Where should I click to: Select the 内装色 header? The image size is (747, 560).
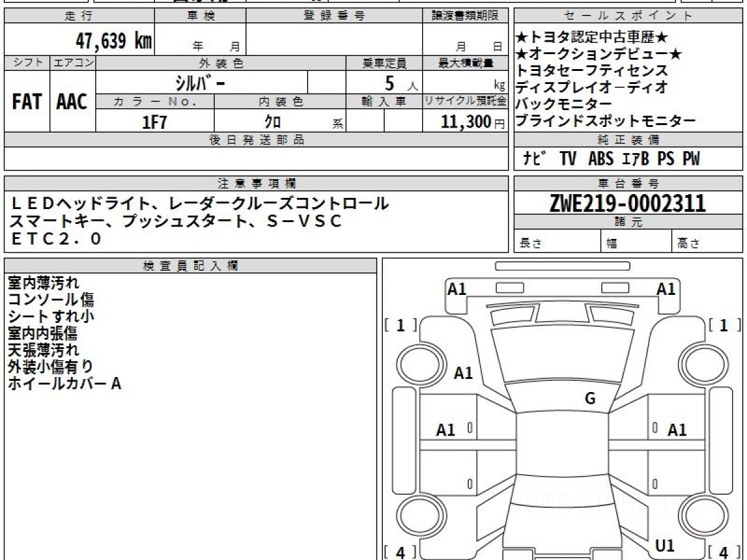tap(280, 101)
